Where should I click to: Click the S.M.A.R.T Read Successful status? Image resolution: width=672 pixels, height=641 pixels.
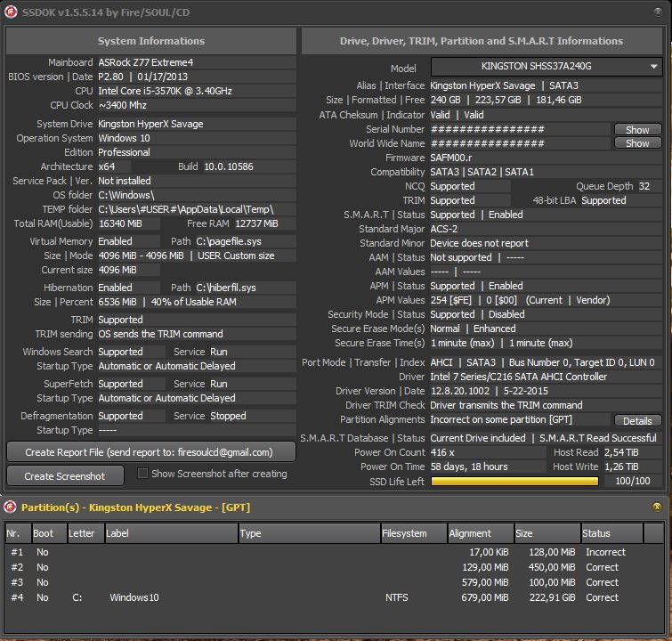click(x=598, y=438)
